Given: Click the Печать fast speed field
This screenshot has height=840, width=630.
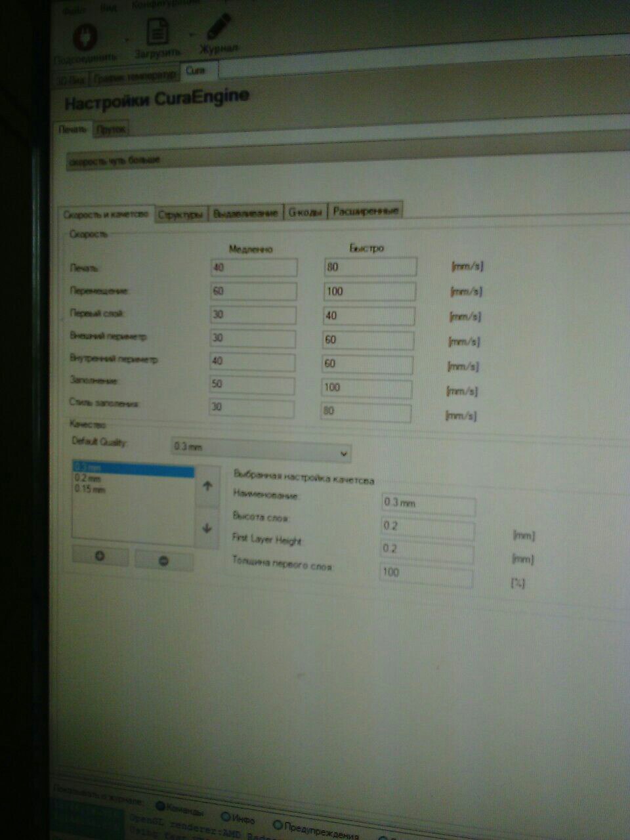Looking at the screenshot, I should [370, 267].
